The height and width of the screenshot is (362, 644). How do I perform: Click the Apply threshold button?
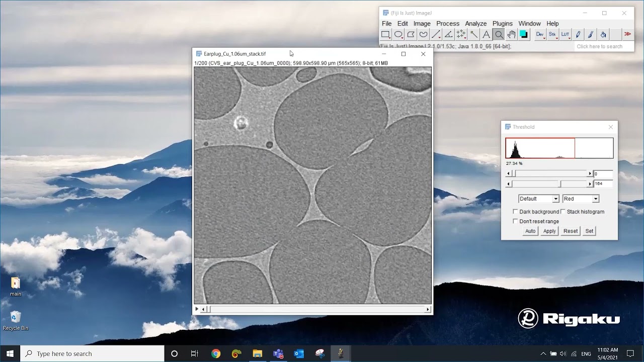point(549,231)
